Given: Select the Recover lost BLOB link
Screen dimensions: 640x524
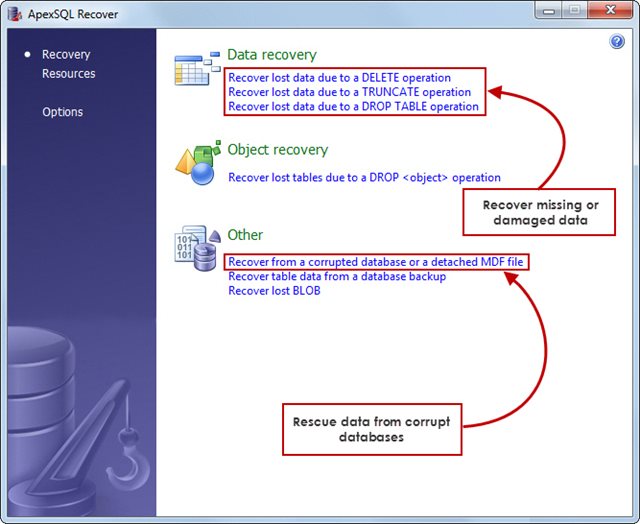Looking at the screenshot, I should pyautogui.click(x=274, y=291).
